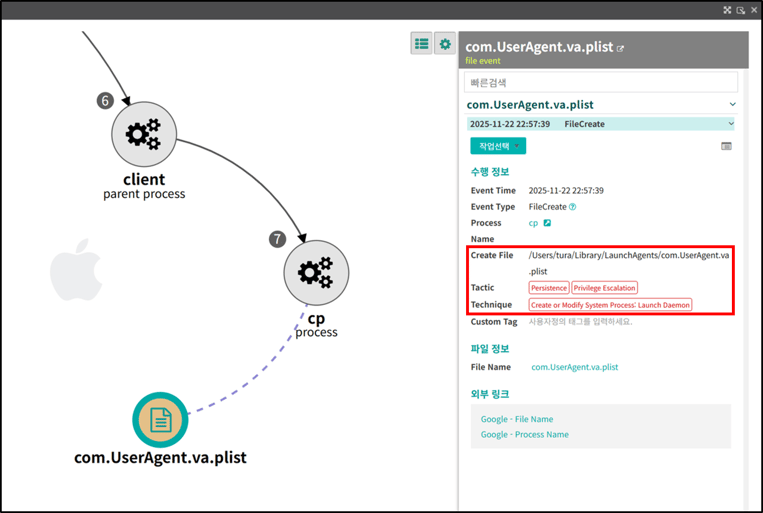
Task: Open graph settings with the gear button
Action: (445, 44)
